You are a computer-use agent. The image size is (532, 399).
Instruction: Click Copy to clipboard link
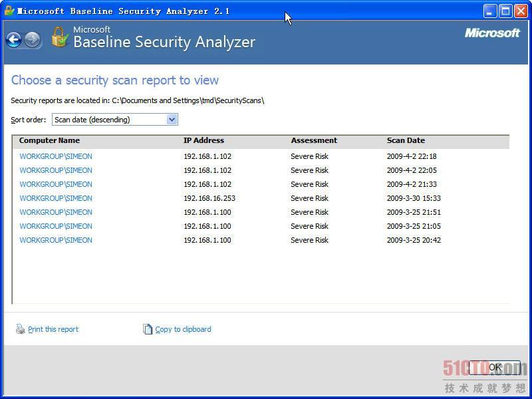click(183, 329)
